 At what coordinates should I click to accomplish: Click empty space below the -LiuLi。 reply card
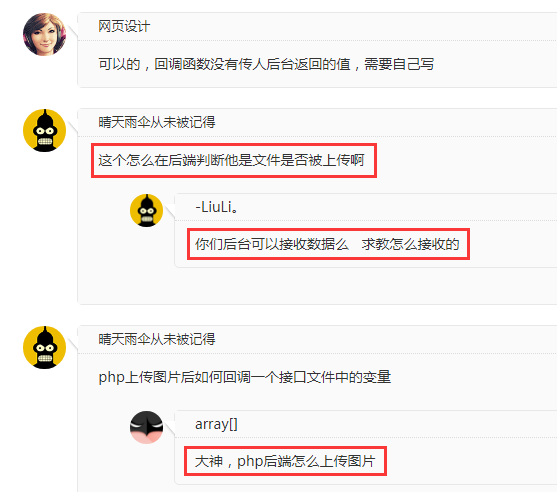coord(316,286)
